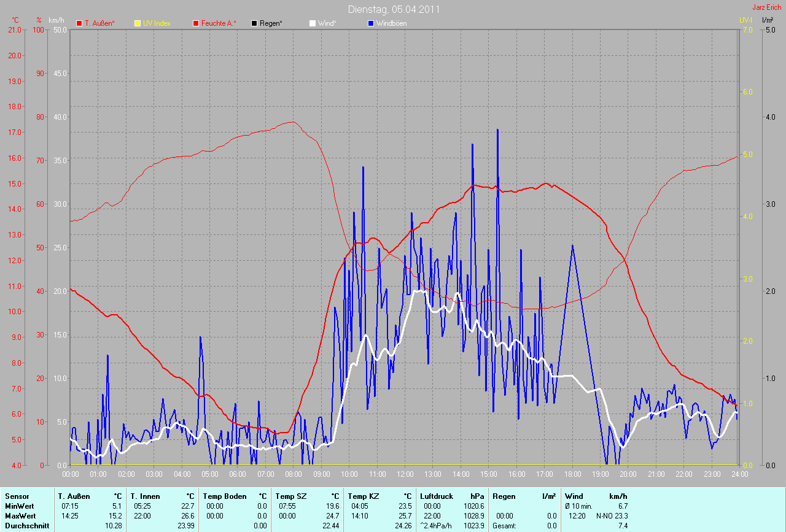Click the T. Innen minimum time '05:25'
This screenshot has height=532, width=786.
pyautogui.click(x=141, y=506)
